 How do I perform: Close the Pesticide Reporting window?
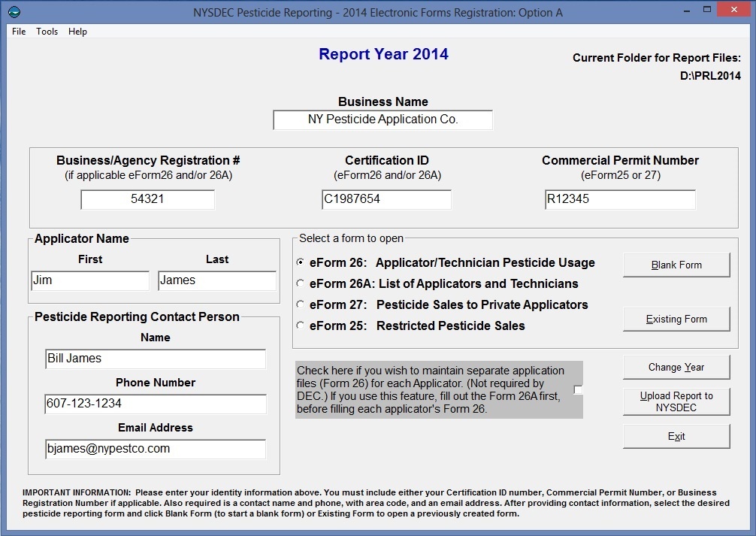734,10
